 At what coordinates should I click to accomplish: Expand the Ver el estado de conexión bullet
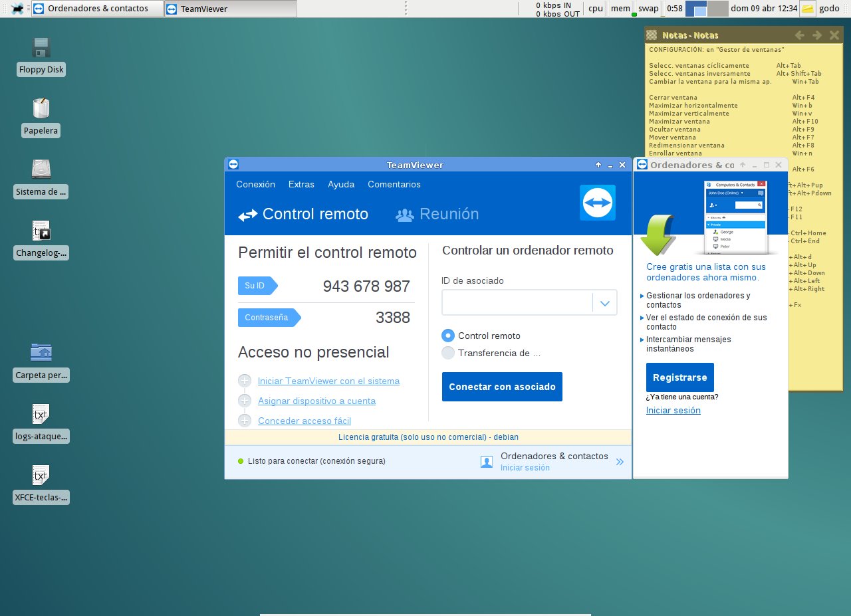pos(642,318)
